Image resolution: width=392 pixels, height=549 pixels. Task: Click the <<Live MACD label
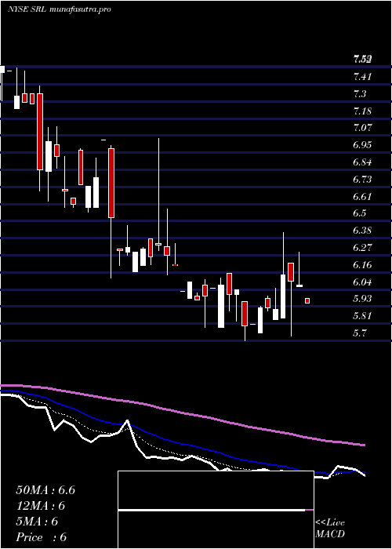pyautogui.click(x=330, y=529)
